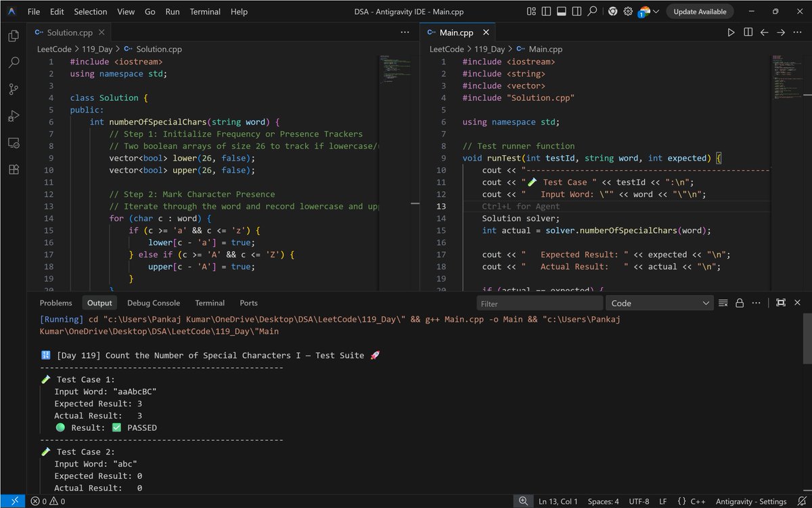Close the bottom panel
This screenshot has height=508, width=812.
click(798, 303)
